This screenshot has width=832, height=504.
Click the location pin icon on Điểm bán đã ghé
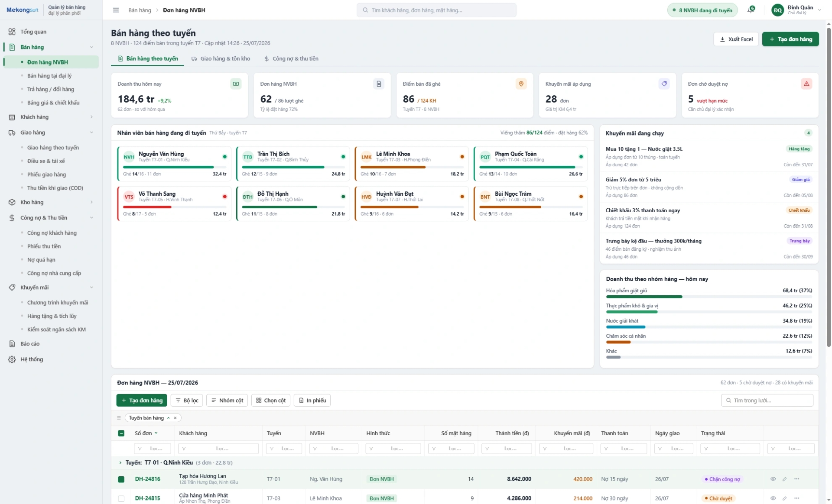[521, 84]
